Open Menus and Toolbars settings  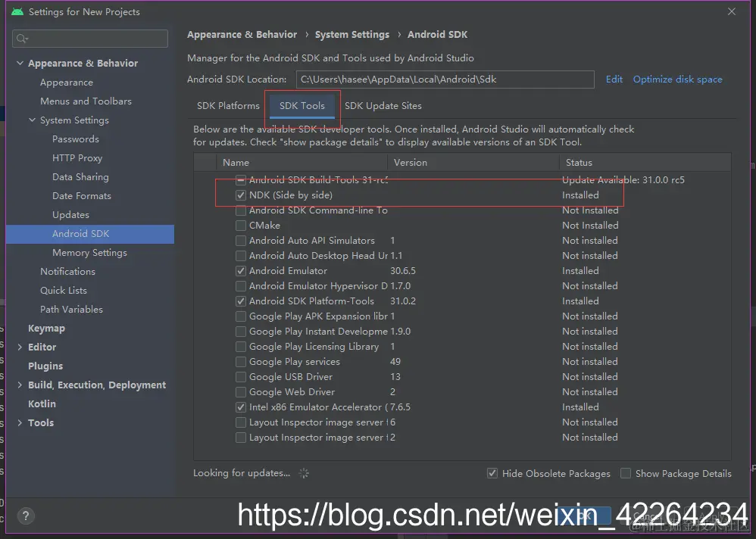click(86, 101)
